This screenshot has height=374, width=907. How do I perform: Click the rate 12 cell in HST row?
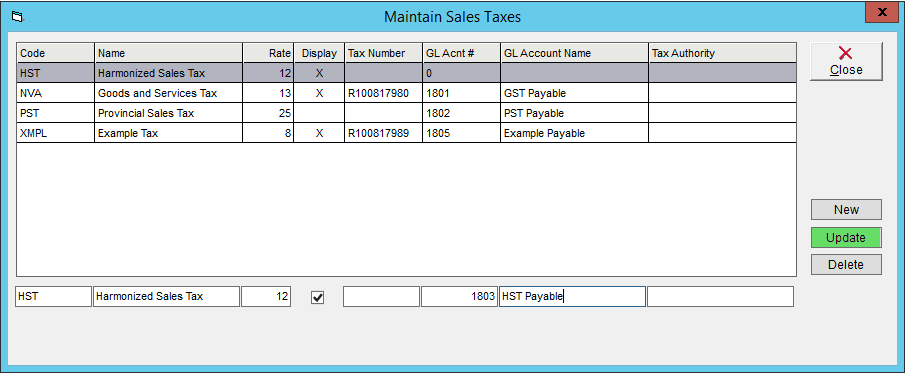coord(268,73)
